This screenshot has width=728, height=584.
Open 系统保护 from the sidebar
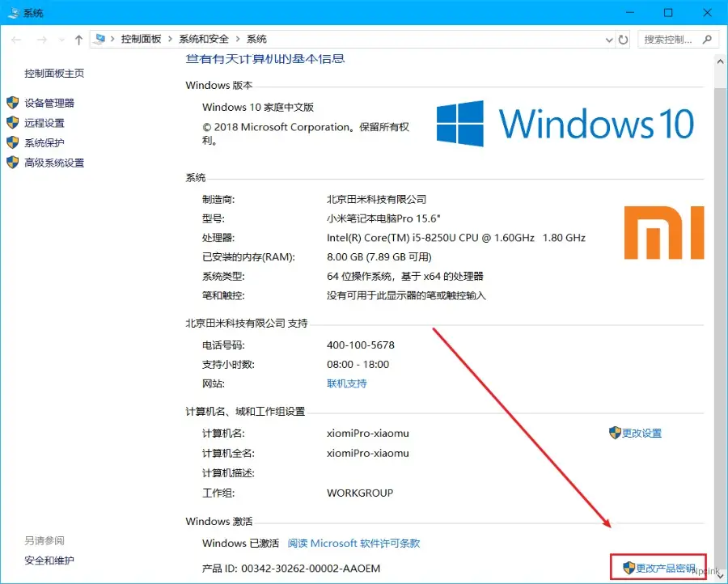[x=44, y=143]
